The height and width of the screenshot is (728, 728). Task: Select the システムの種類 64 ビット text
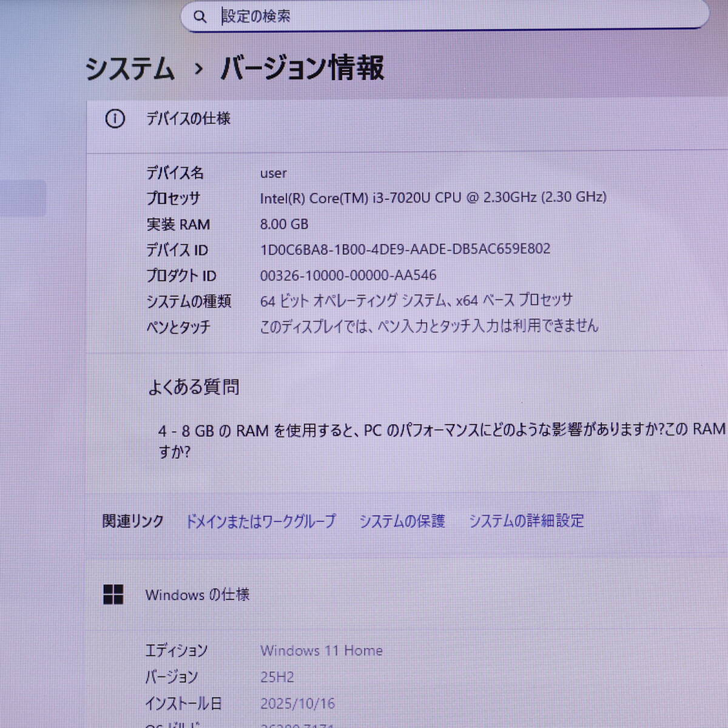[416, 300]
